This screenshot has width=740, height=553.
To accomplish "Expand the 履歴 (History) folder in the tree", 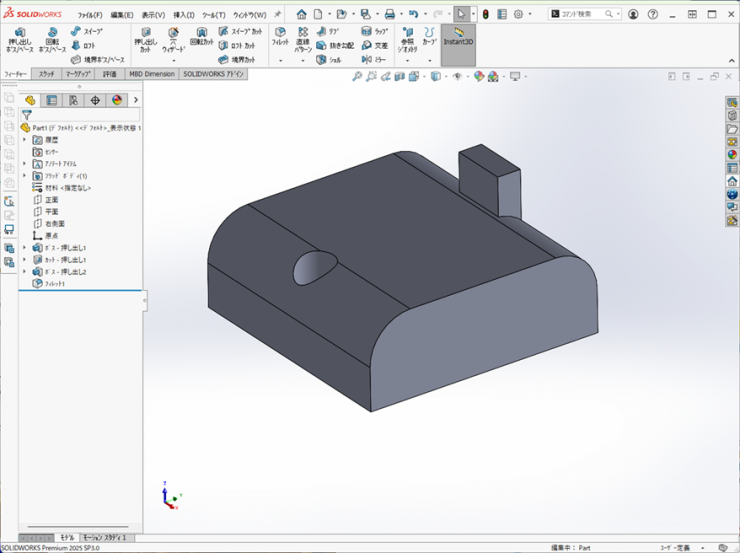I will tap(25, 140).
